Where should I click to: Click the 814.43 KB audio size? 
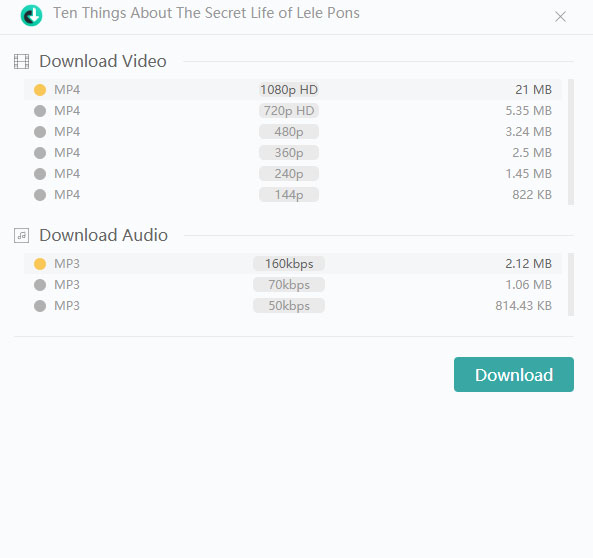pos(524,306)
